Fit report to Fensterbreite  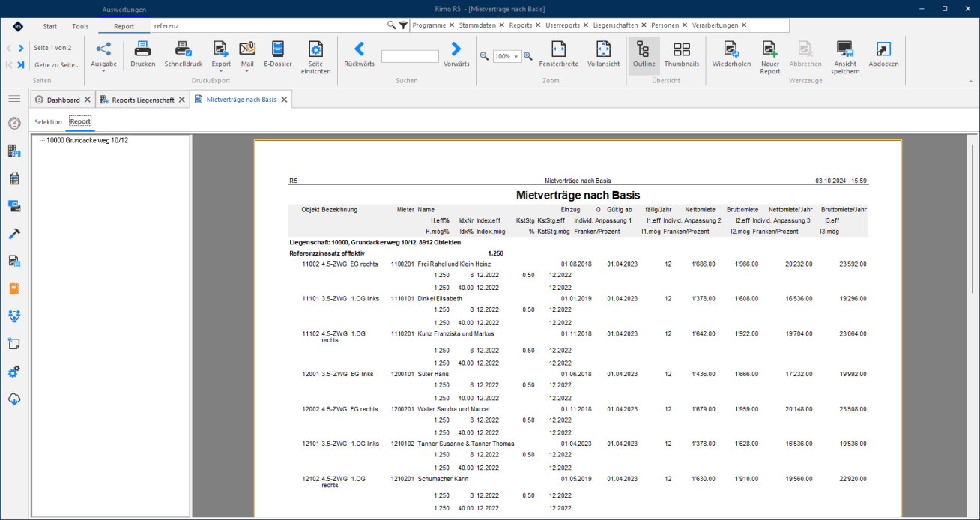point(558,55)
